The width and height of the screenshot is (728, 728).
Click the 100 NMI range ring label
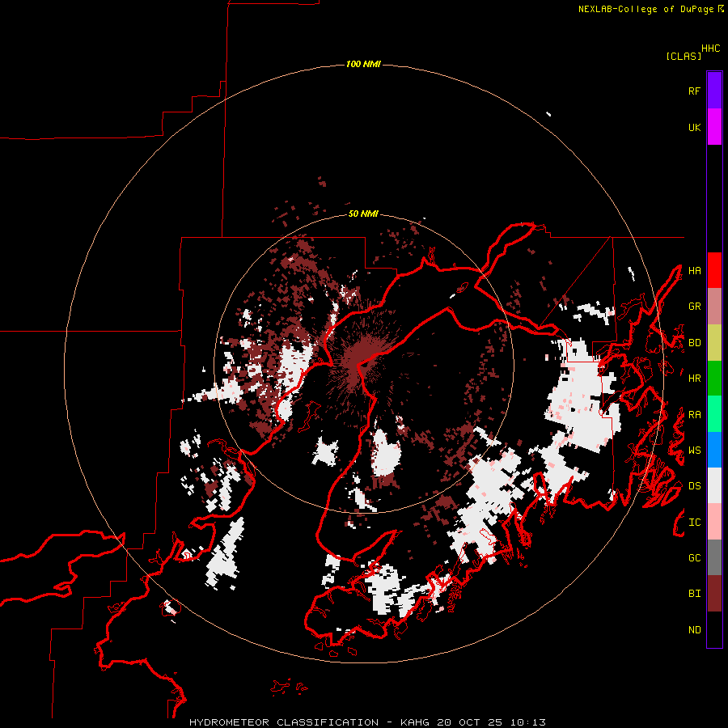tap(363, 64)
